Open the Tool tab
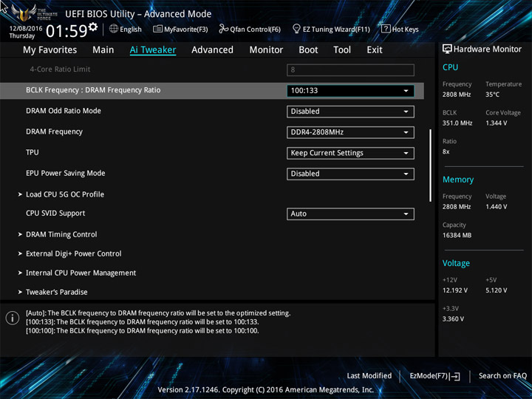The image size is (532, 399). click(342, 50)
